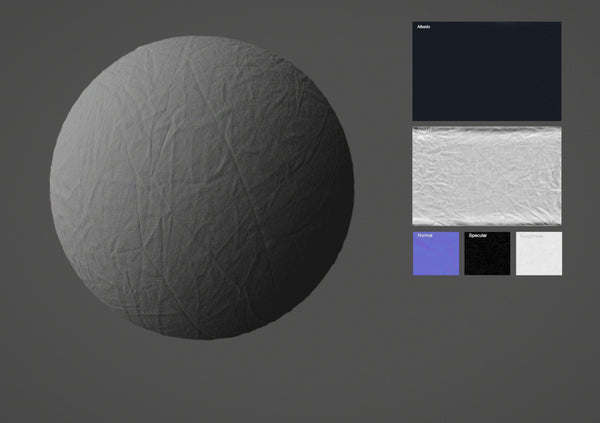Open the white Roughness map thumbnail
This screenshot has height=423, width=600.
539,256
